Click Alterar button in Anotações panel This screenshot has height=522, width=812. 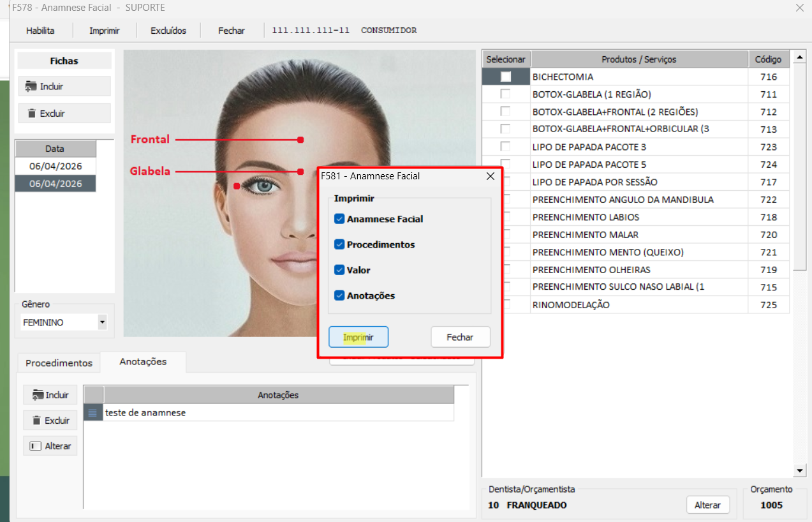[x=50, y=446]
